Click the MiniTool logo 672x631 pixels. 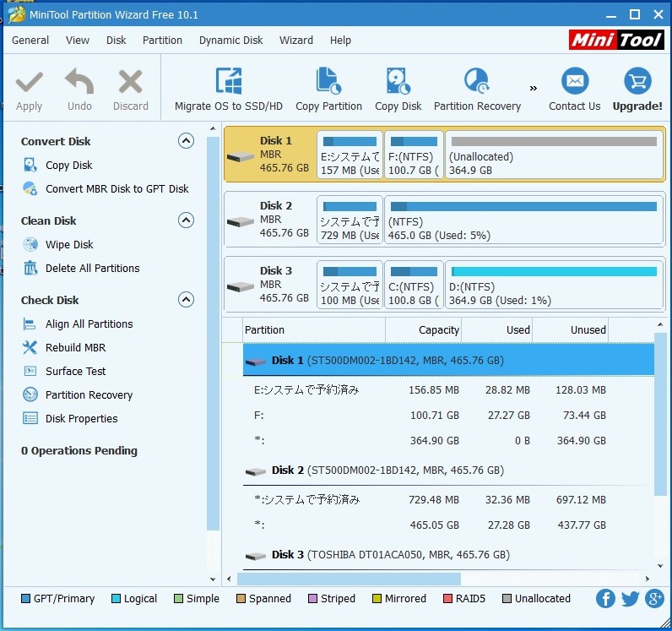pos(616,40)
